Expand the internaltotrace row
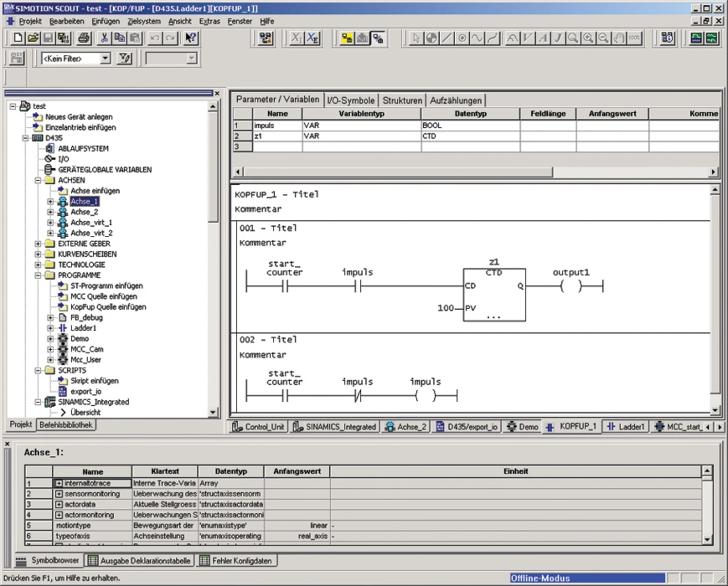The height and width of the screenshot is (586, 728). tap(59, 483)
